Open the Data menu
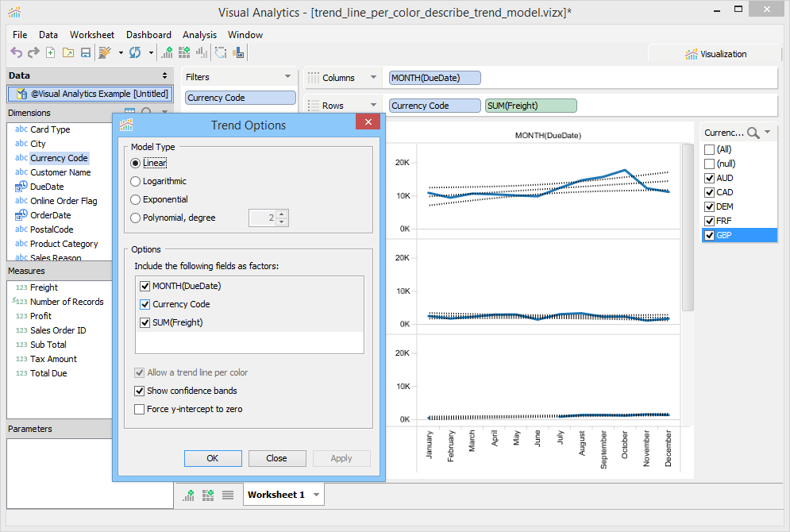The width and height of the screenshot is (790, 532). (48, 35)
